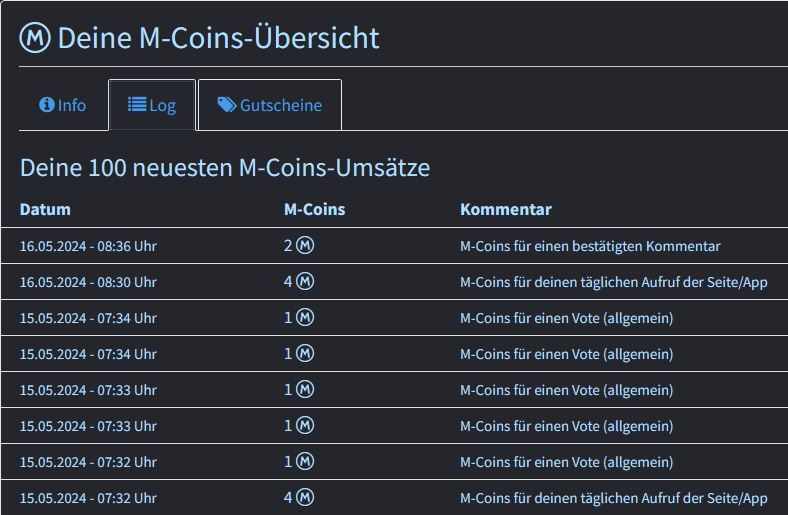Click the info circle icon in Info tab
The width and height of the screenshot is (788, 515).
pyautogui.click(x=46, y=105)
